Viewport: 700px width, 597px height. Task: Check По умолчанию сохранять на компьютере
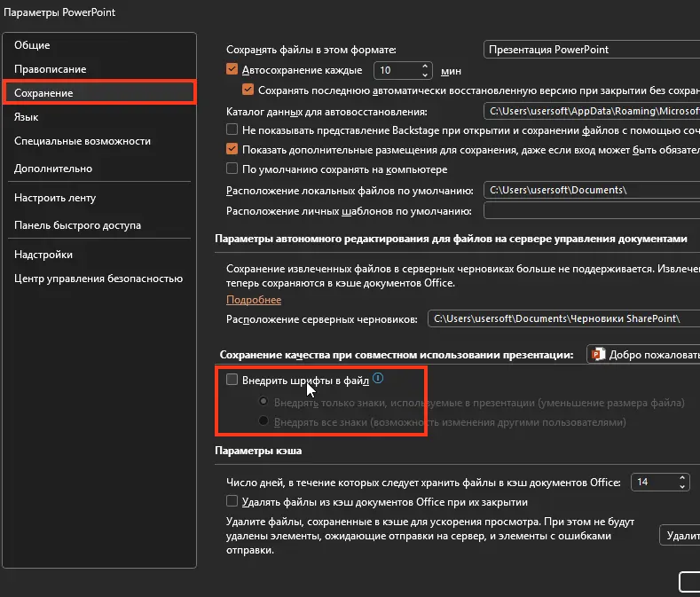click(x=232, y=169)
